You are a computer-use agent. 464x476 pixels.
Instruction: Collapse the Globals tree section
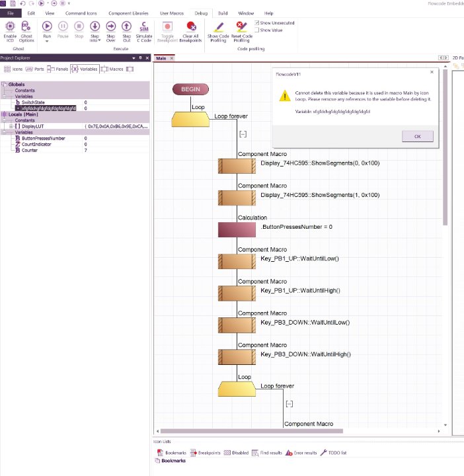click(4, 85)
